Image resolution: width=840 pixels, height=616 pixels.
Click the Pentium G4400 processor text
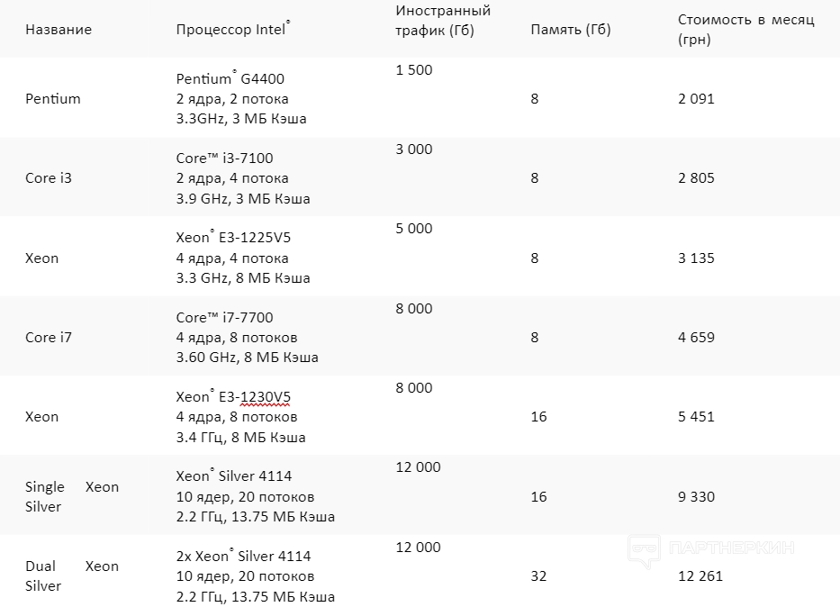230,79
